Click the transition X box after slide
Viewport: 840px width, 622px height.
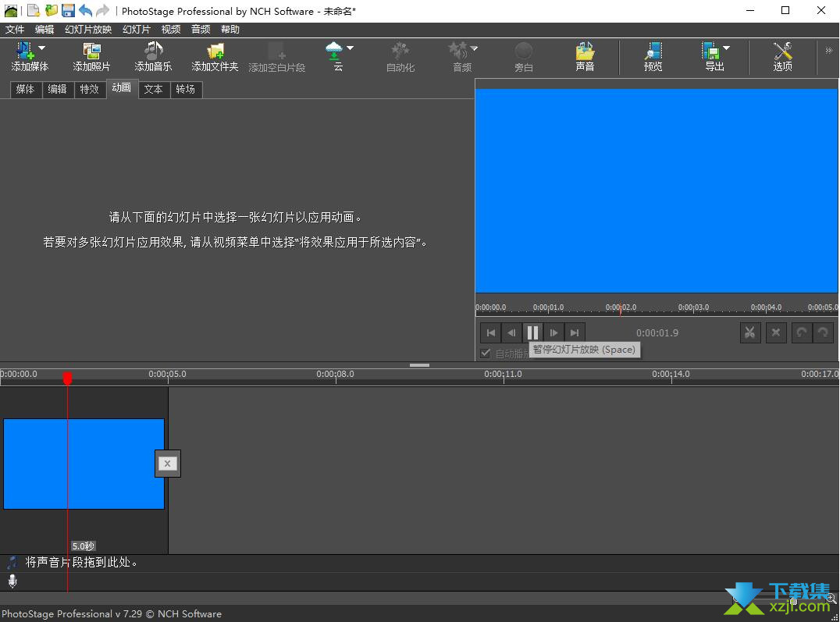(168, 464)
